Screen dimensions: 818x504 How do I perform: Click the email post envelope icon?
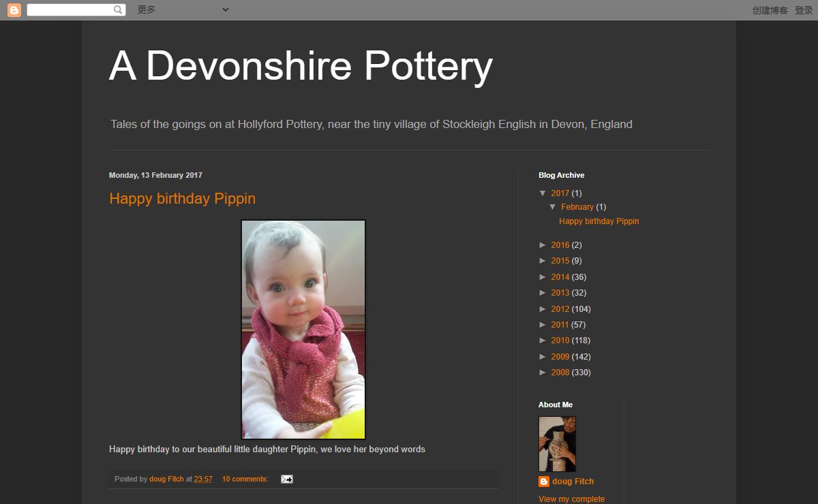[x=286, y=479]
